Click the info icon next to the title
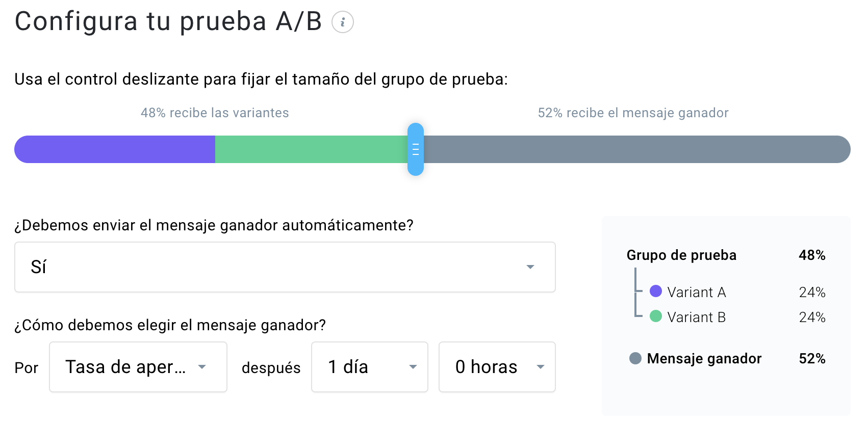 [x=342, y=22]
